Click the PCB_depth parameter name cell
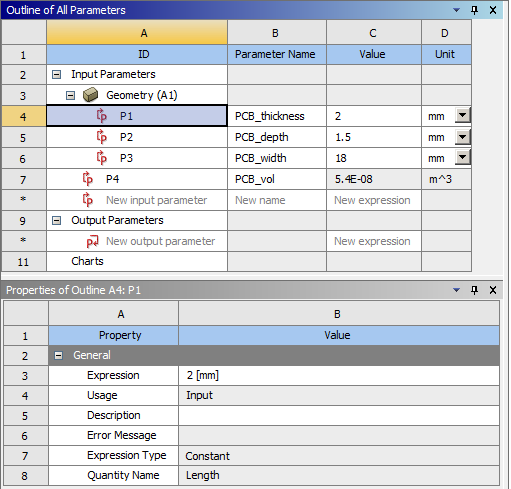 tap(277, 137)
